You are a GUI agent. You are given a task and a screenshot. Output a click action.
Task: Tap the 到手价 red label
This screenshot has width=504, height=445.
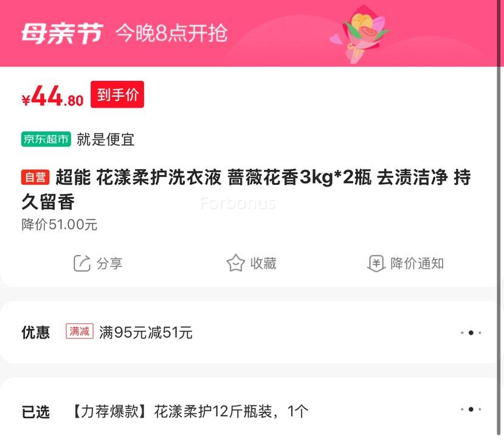[117, 94]
